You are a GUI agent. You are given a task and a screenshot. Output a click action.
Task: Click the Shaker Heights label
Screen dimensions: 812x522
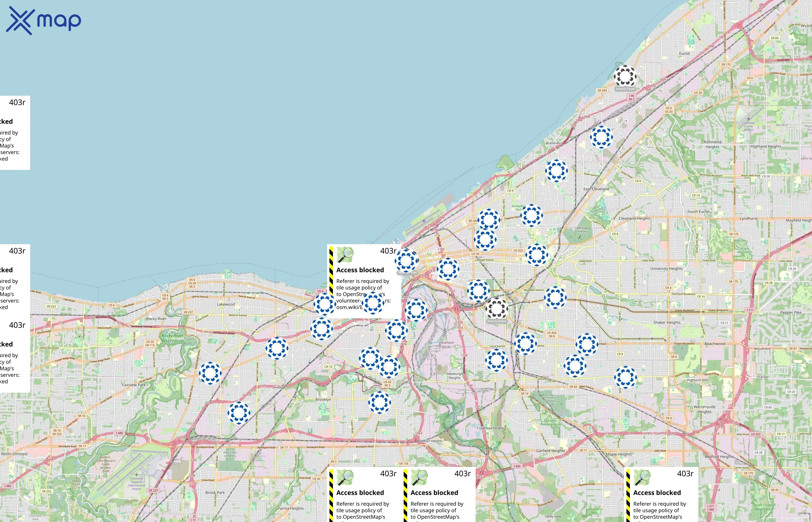click(667, 322)
